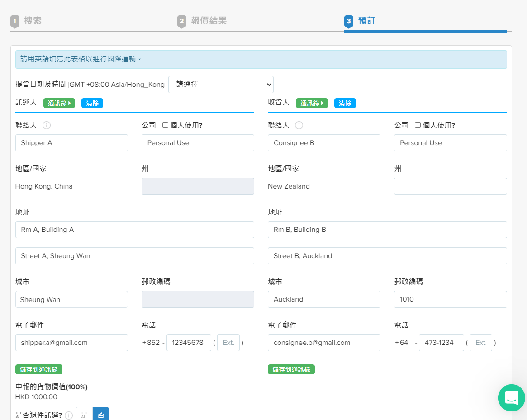Go to the 報價結果 step tab
The height and width of the screenshot is (420, 527).
pos(209,21)
